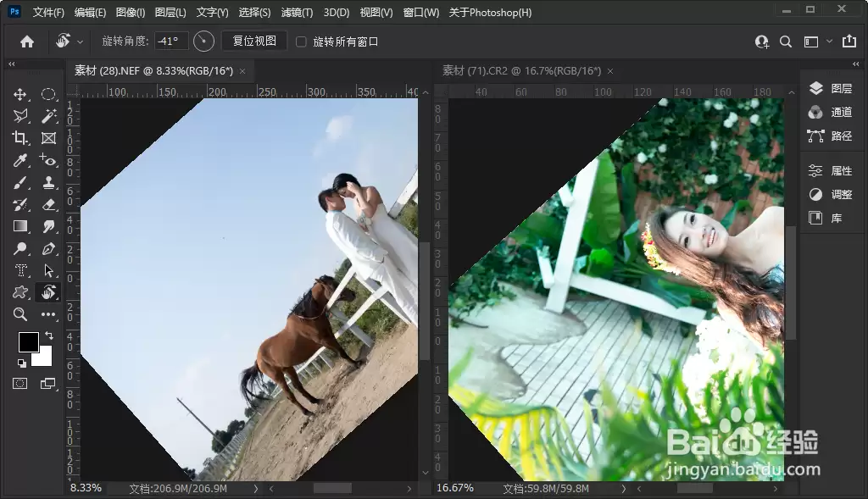Enable 旋转所有窗口 checkbox

pyautogui.click(x=301, y=42)
